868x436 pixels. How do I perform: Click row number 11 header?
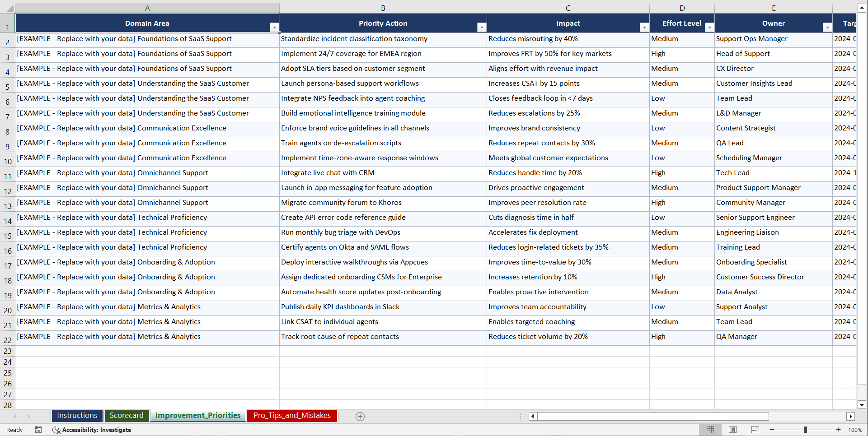[7, 174]
